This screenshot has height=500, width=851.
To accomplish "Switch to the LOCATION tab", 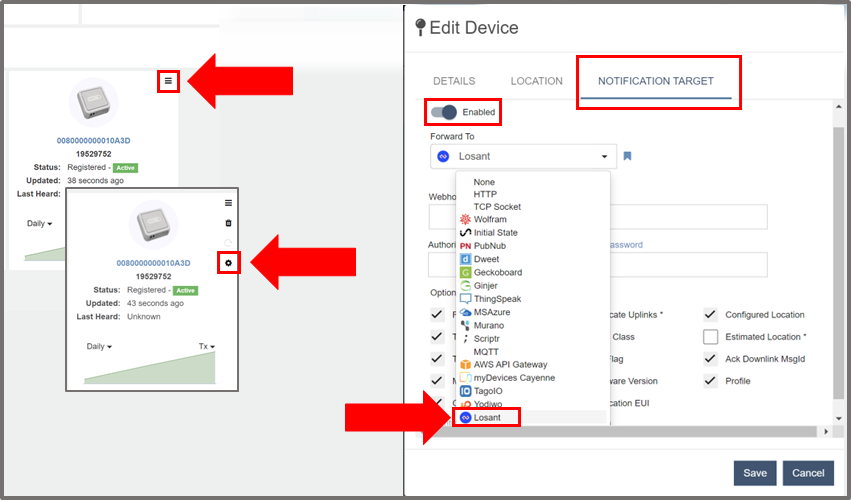I will pyautogui.click(x=537, y=81).
